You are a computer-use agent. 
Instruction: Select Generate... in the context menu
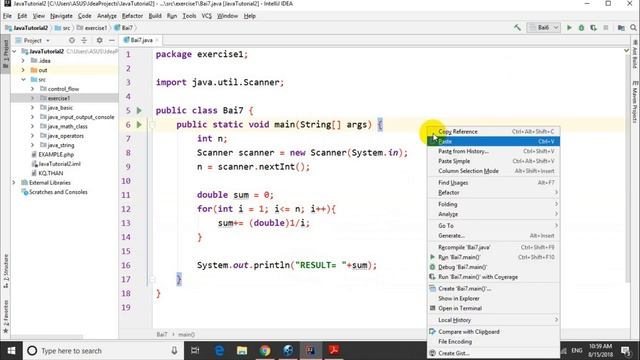click(493, 236)
